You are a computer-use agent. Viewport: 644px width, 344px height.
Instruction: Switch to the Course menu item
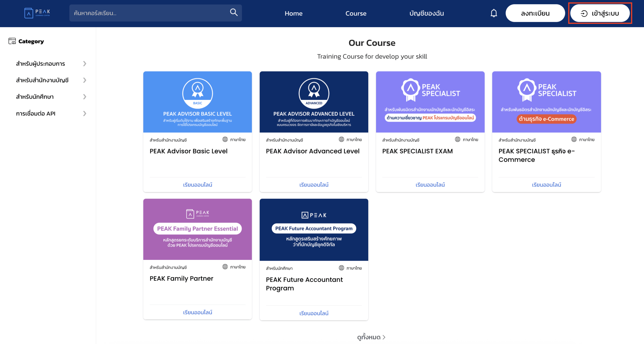[x=356, y=13]
